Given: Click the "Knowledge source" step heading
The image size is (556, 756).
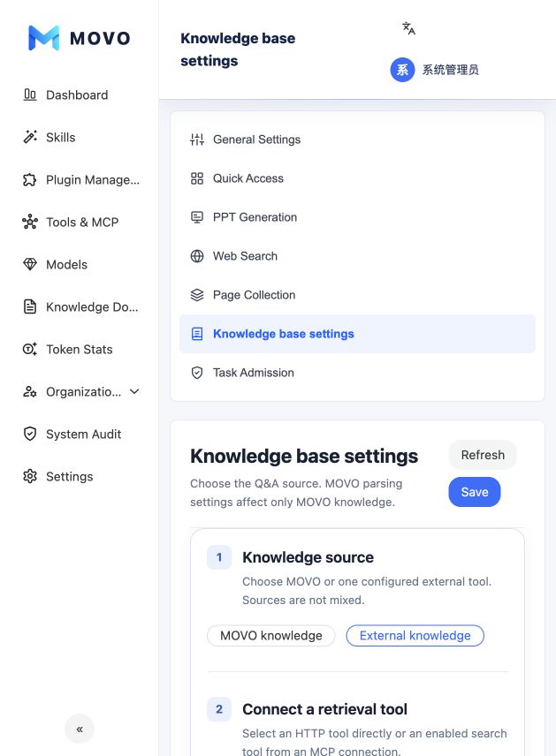Looking at the screenshot, I should pyautogui.click(x=308, y=557).
